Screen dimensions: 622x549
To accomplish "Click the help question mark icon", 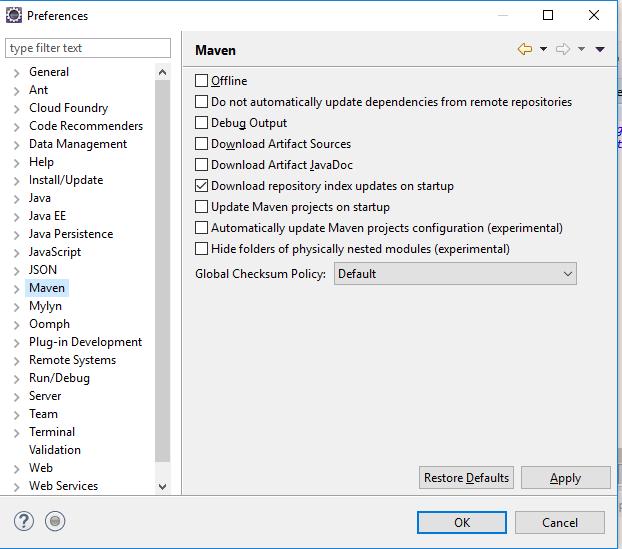I will 24,521.
